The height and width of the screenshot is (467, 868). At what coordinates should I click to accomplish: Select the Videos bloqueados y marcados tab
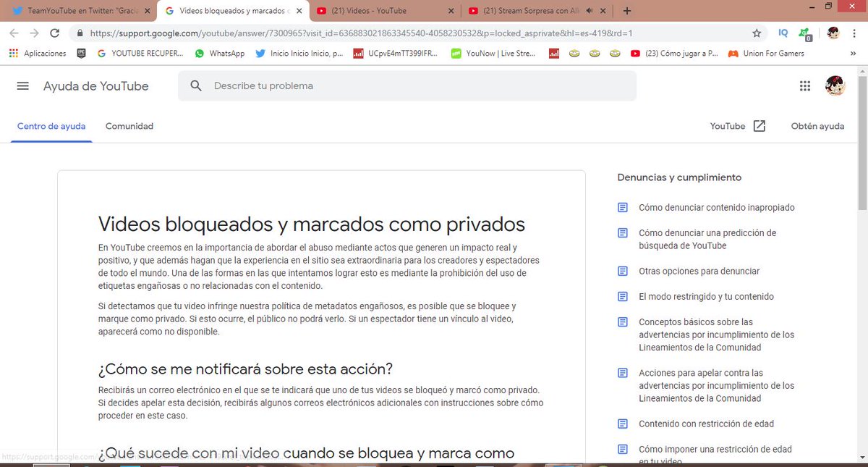(x=231, y=11)
